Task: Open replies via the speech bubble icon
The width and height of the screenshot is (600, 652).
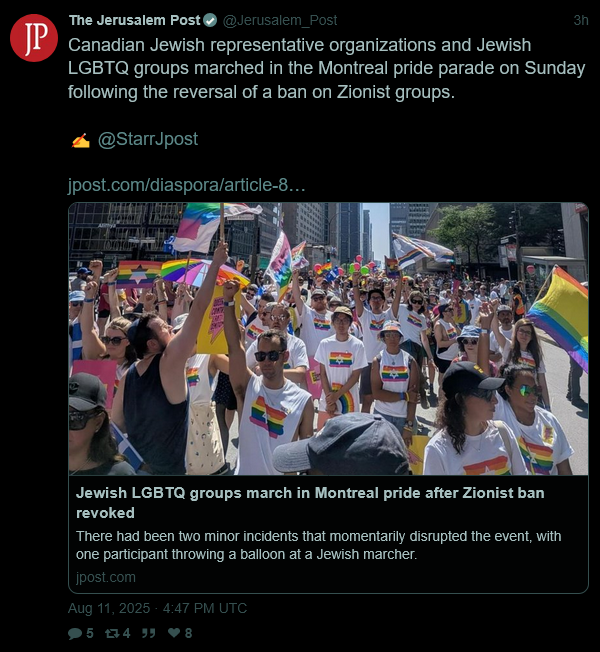Action: (x=75, y=633)
